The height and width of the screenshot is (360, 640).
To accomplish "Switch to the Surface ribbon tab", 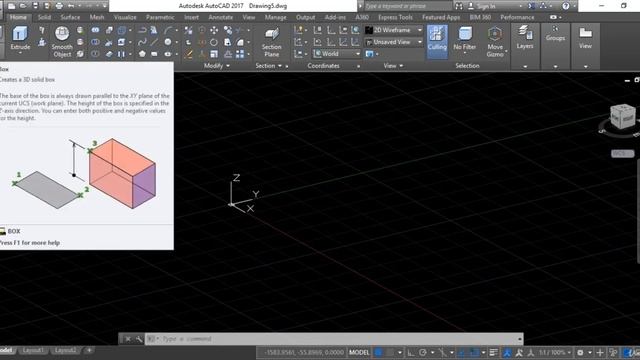I will tap(70, 17).
